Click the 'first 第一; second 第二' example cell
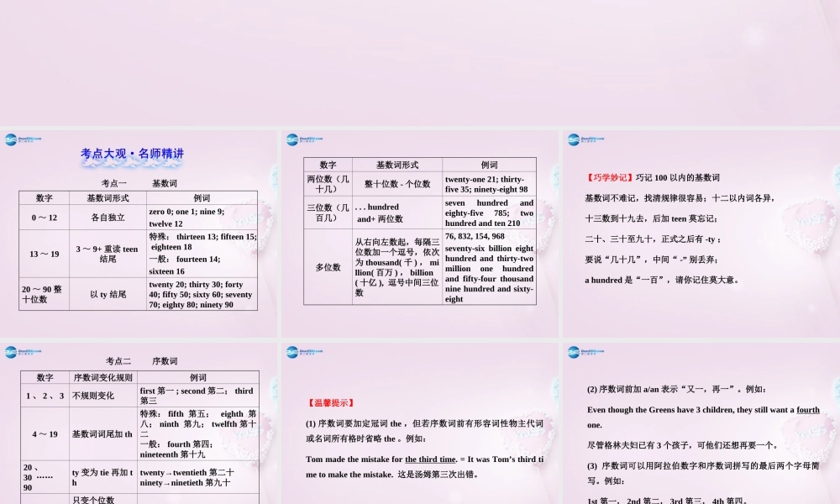This screenshot has width=840, height=504. tap(197, 396)
